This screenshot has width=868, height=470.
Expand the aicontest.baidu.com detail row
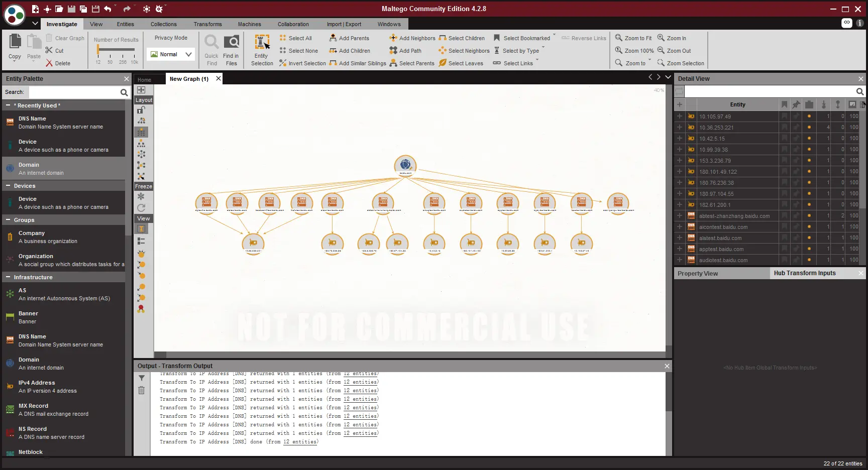[x=680, y=226]
